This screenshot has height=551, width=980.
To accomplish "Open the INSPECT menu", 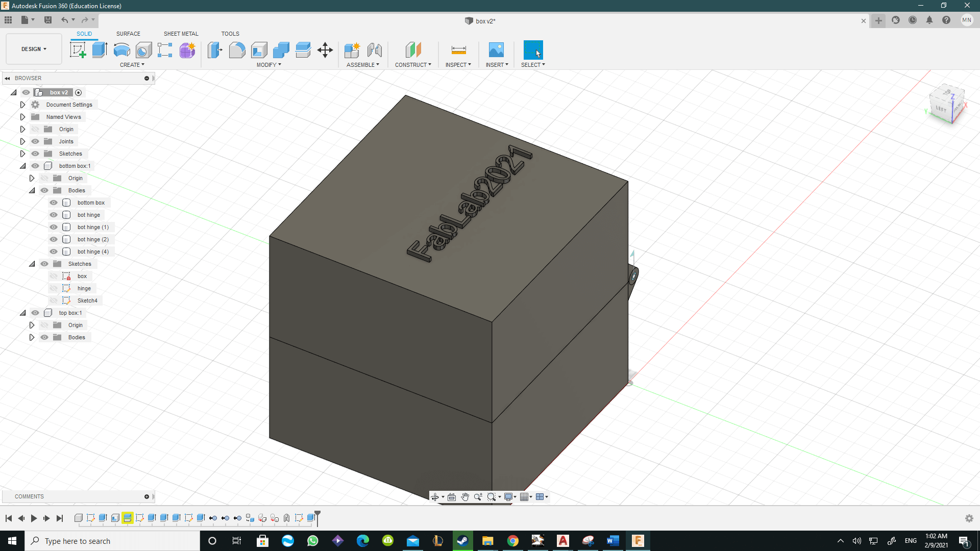I will coord(458,65).
